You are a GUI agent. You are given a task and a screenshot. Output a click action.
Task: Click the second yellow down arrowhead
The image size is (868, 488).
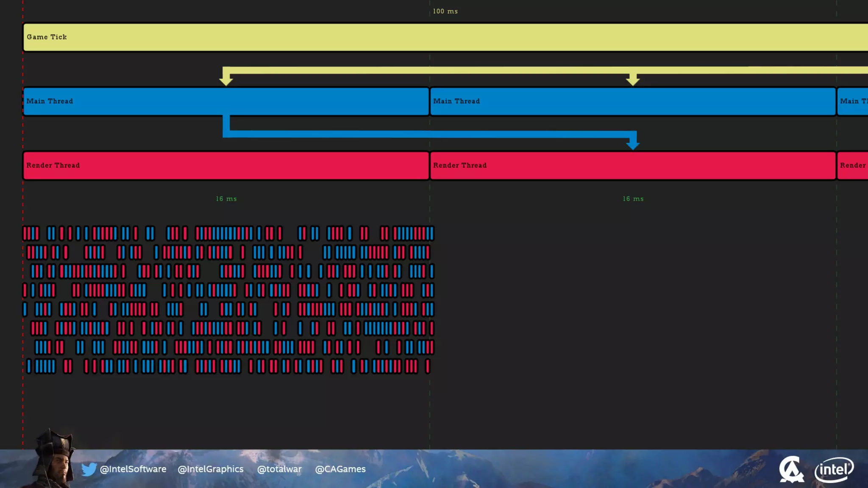click(x=633, y=80)
